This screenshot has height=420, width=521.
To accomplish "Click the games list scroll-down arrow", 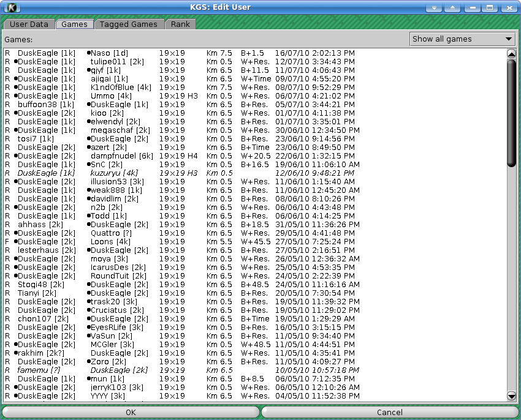I will point(512,396).
